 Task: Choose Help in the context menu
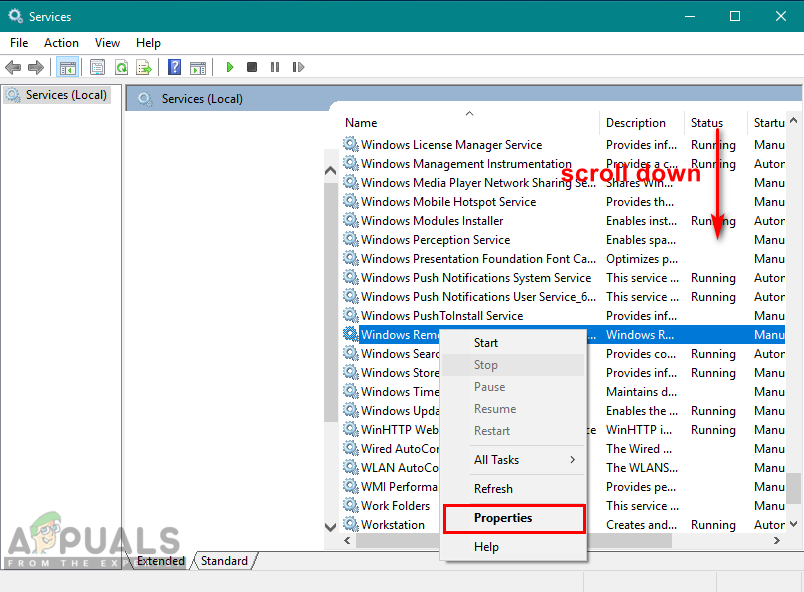pos(513,547)
